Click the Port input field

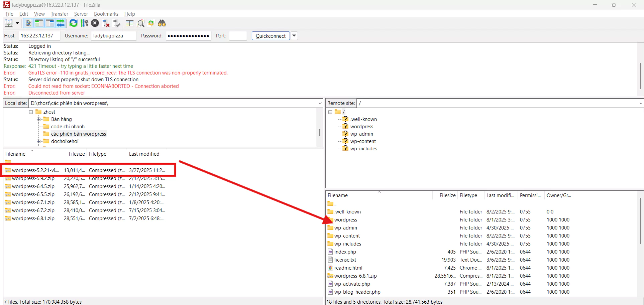pos(238,36)
